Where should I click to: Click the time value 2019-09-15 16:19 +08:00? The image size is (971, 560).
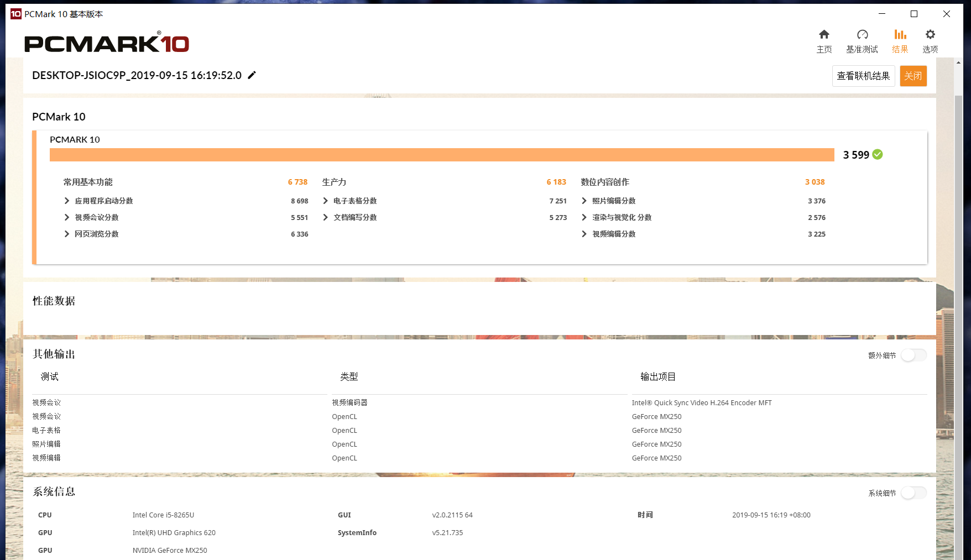click(x=771, y=515)
